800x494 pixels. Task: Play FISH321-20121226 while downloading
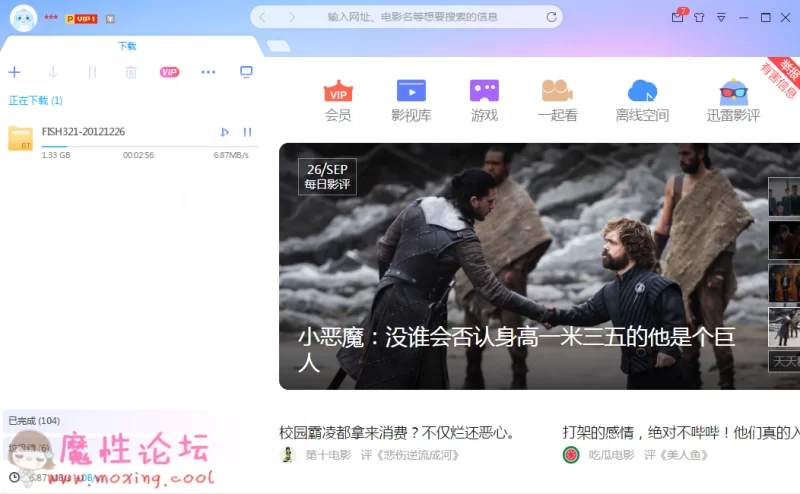coord(224,132)
